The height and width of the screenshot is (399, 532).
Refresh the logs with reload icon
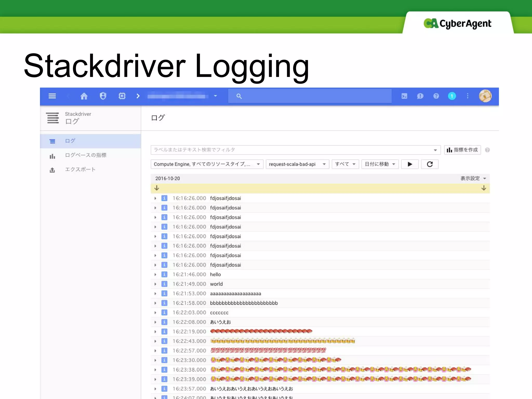430,164
